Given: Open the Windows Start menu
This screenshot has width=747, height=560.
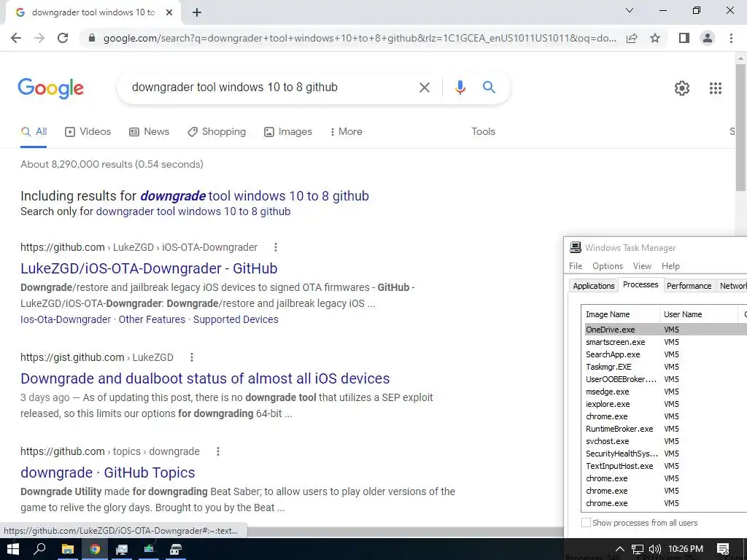Looking at the screenshot, I should coord(12,549).
